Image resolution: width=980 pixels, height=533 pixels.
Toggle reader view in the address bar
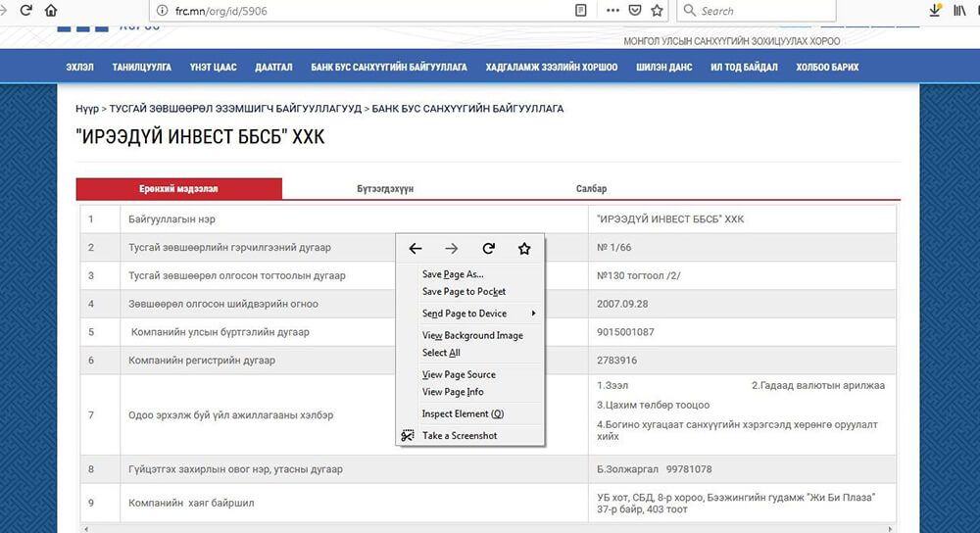(x=581, y=11)
